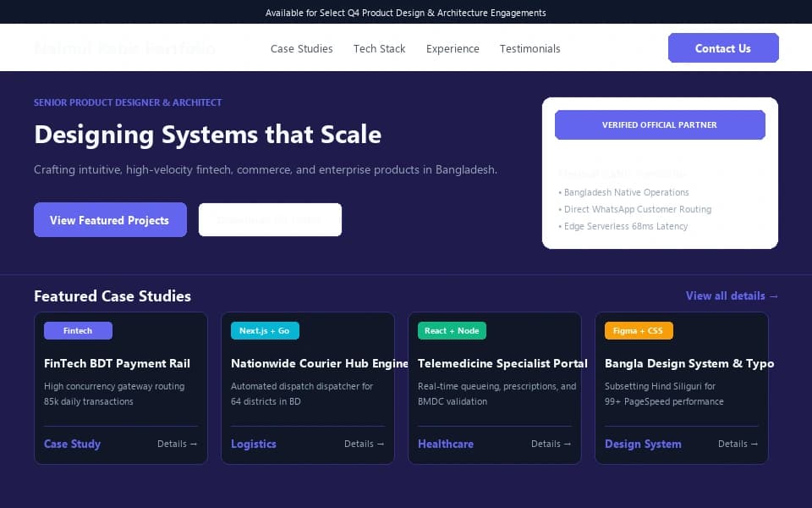Click the View Featured Projects button
The image size is (812, 508).
110,220
